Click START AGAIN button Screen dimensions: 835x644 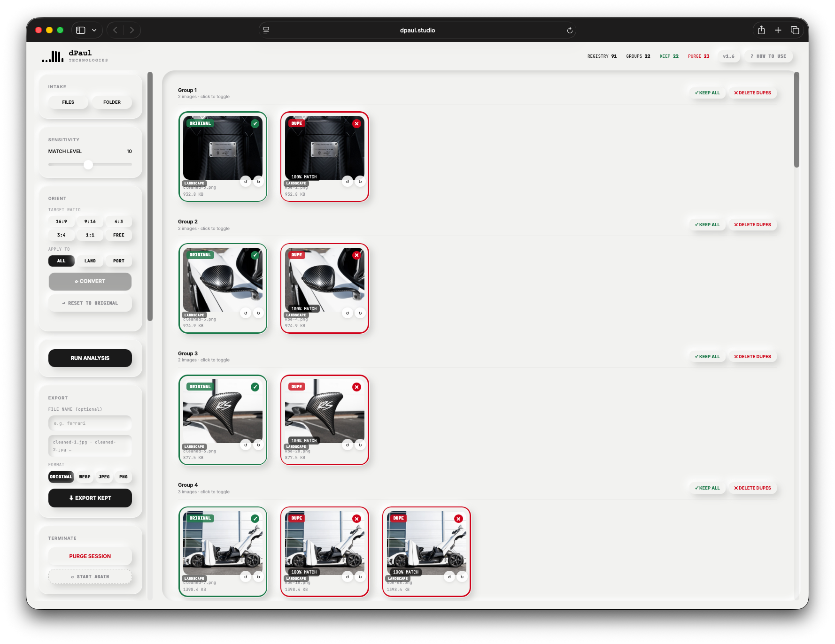[x=90, y=577]
